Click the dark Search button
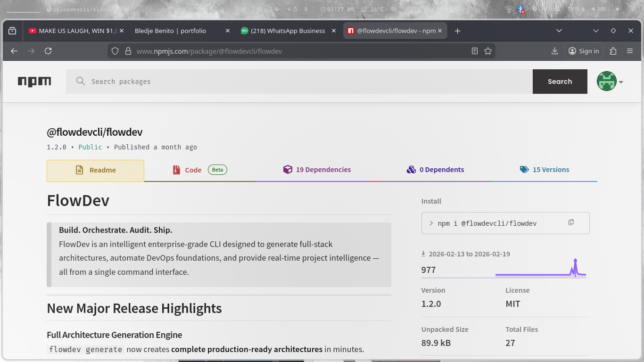Image resolution: width=644 pixels, height=362 pixels. (560, 82)
